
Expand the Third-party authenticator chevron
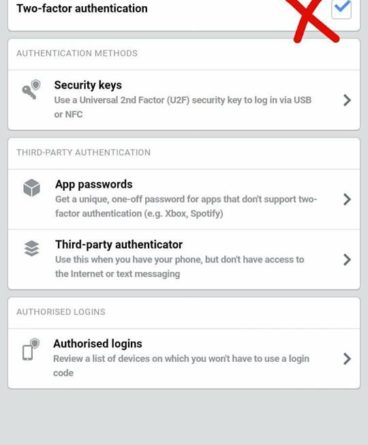(347, 260)
